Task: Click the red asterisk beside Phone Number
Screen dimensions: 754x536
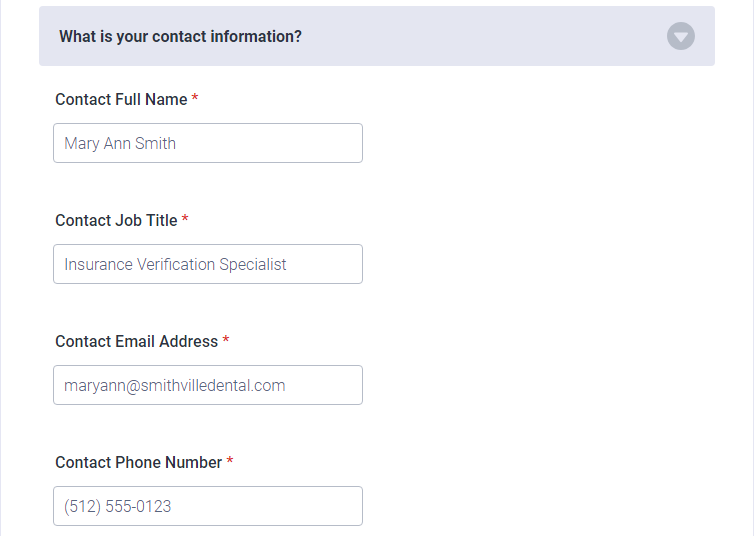Action: pyautogui.click(x=229, y=461)
